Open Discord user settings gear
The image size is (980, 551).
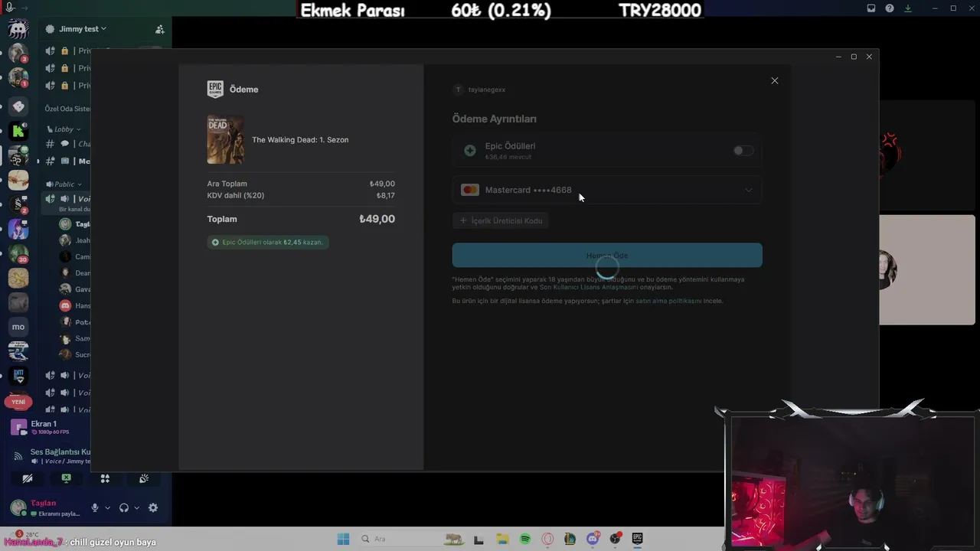coord(153,507)
